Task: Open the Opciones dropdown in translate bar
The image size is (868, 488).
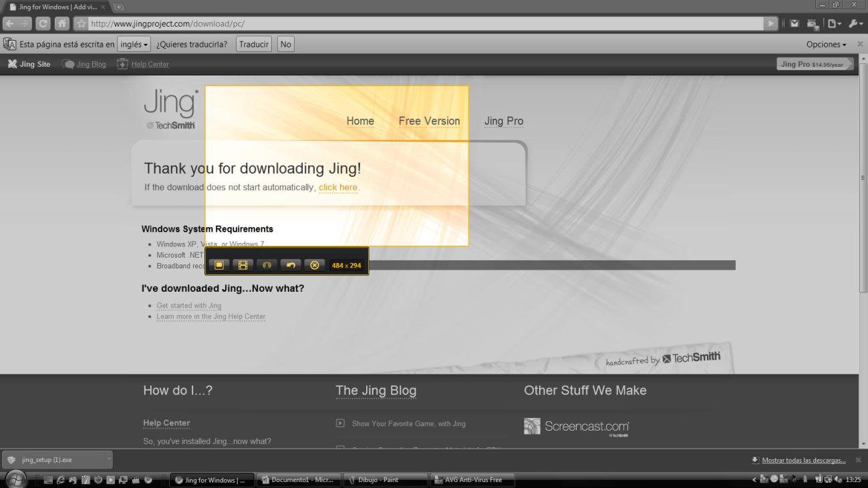Action: pyautogui.click(x=827, y=45)
